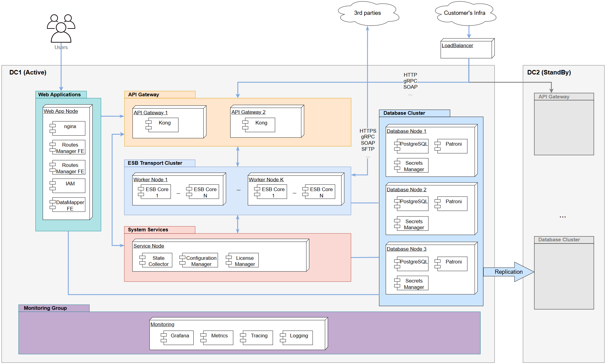Click the License Manager component
This screenshot has height=364, width=606.
(x=245, y=261)
